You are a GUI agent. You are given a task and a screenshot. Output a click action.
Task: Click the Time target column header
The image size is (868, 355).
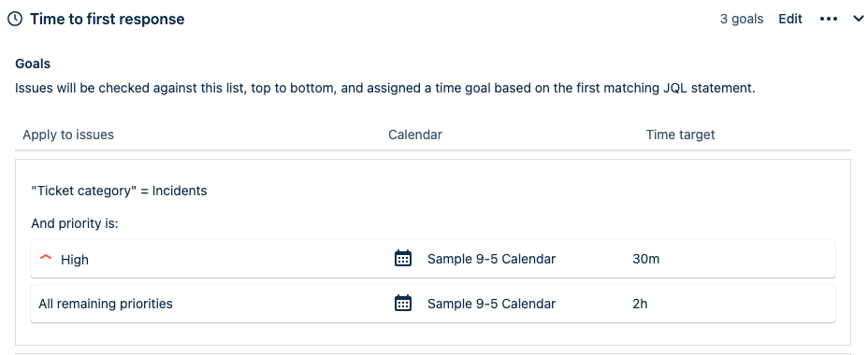tap(680, 135)
